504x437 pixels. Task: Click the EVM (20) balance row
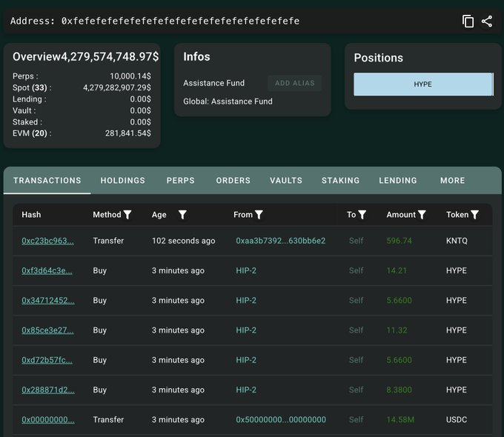tap(82, 133)
